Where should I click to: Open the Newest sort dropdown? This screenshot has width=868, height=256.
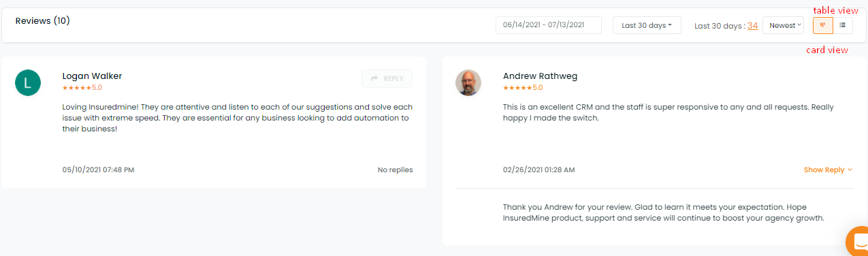(x=783, y=25)
